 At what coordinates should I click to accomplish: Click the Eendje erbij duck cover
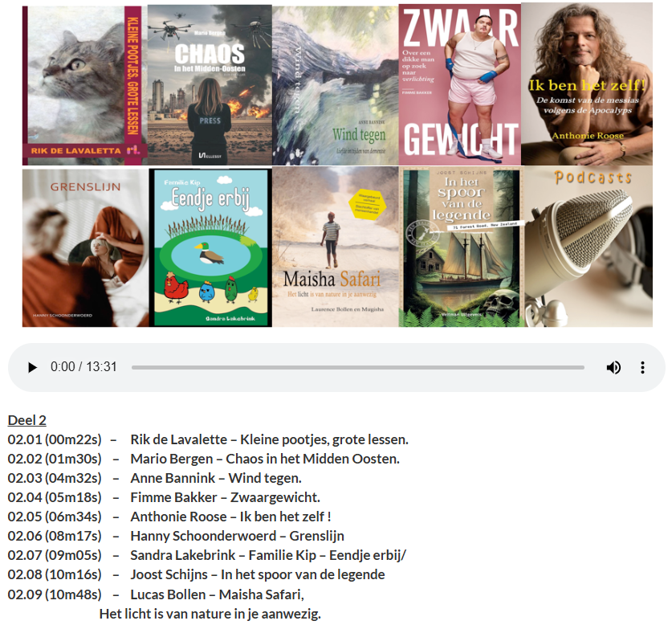point(210,247)
